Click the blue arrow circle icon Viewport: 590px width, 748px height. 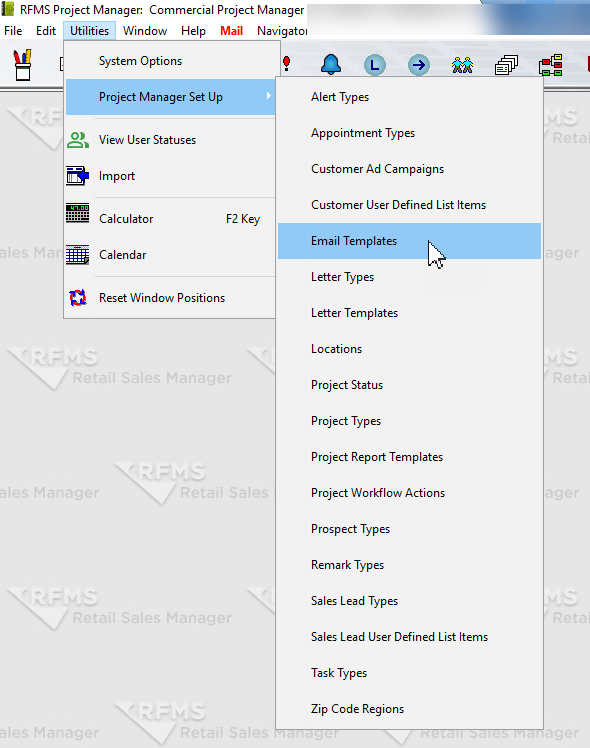[419, 65]
